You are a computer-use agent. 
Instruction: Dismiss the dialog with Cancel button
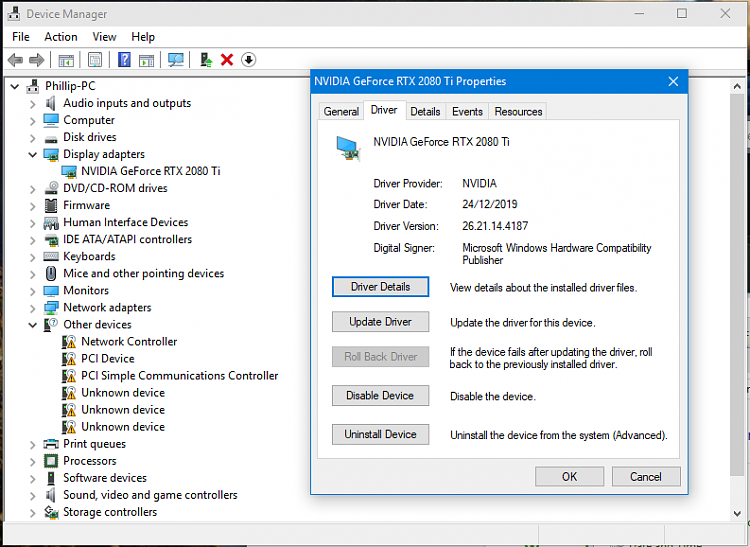tap(646, 477)
